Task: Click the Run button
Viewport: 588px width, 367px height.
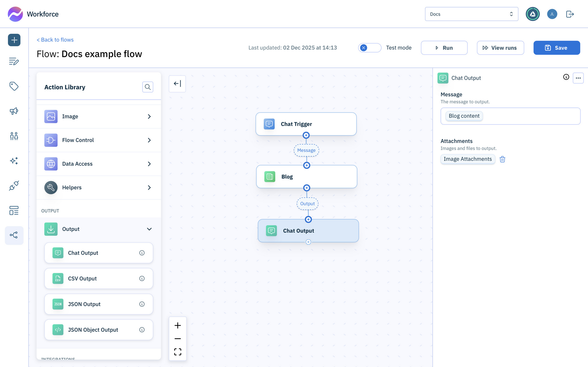Action: 444,47
